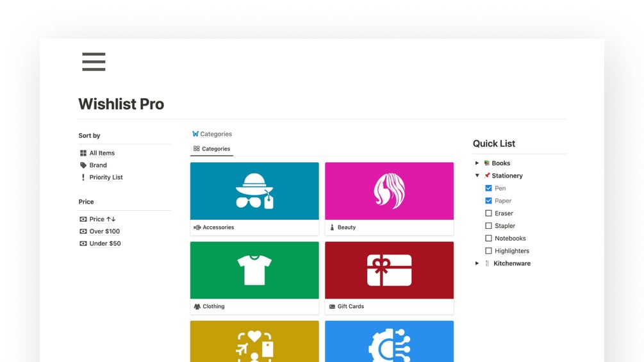Click the money icon beside Over $100
The height and width of the screenshot is (362, 644).
pyautogui.click(x=83, y=231)
